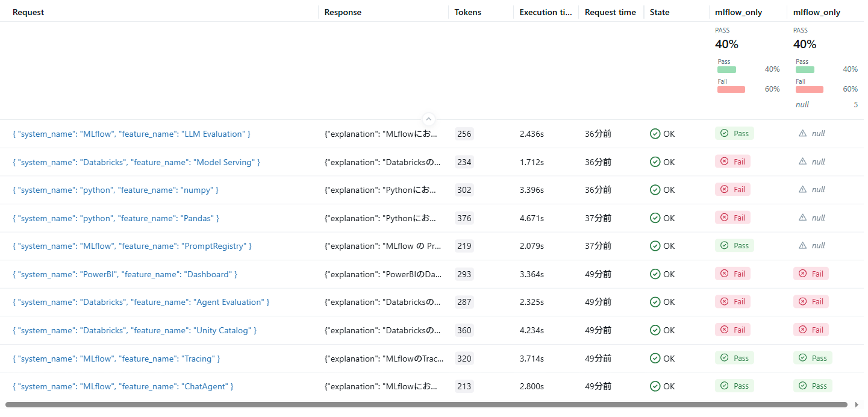
Task: Click the OK check icon in Tracing row
Action: [655, 359]
